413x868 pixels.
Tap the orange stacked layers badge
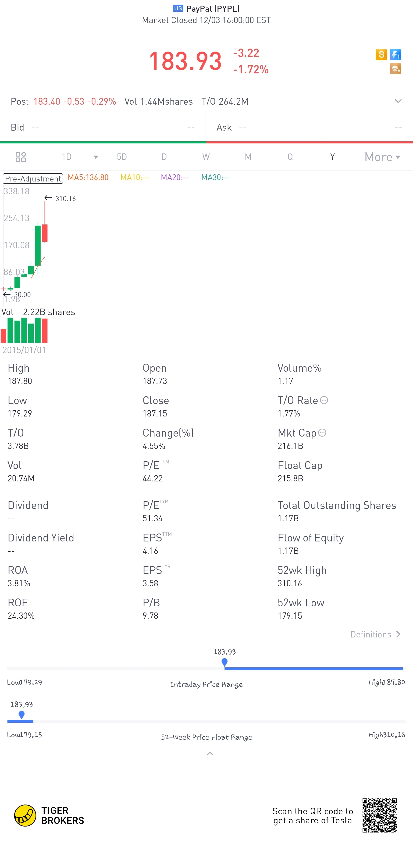(x=395, y=69)
